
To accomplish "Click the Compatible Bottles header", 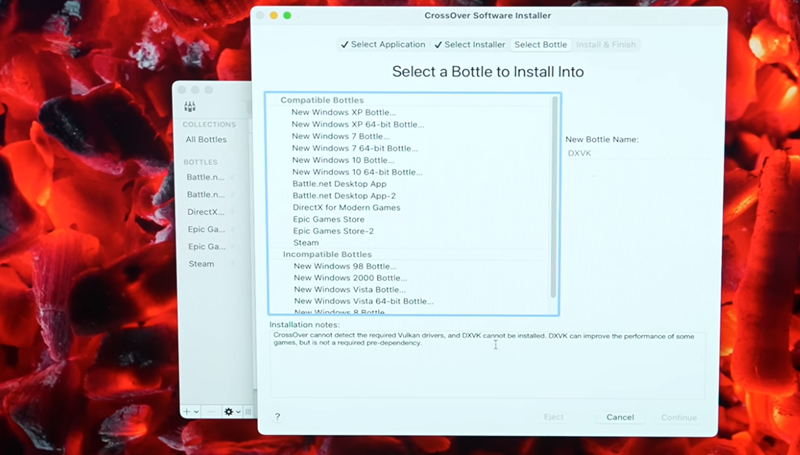I will [322, 100].
